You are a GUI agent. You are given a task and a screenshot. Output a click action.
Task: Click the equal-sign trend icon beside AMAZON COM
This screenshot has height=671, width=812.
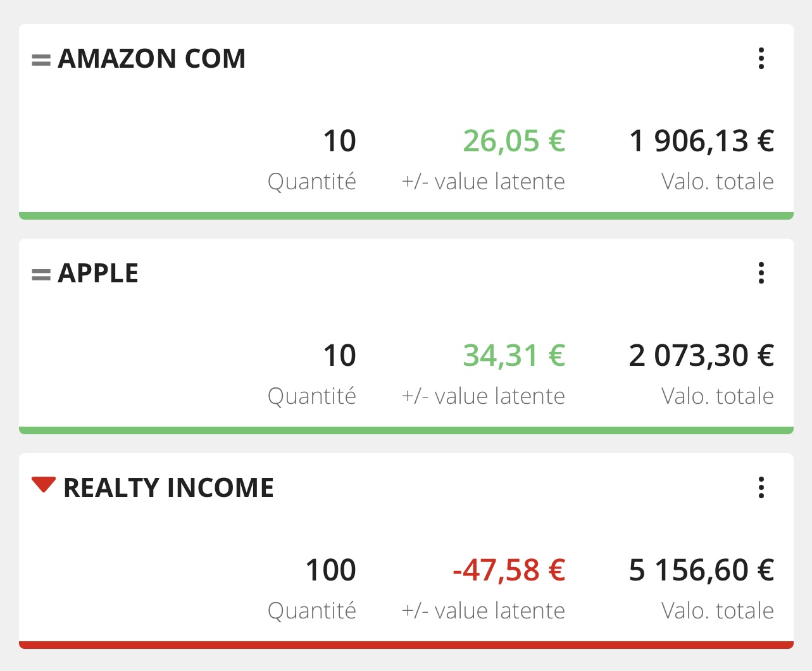coord(41,60)
